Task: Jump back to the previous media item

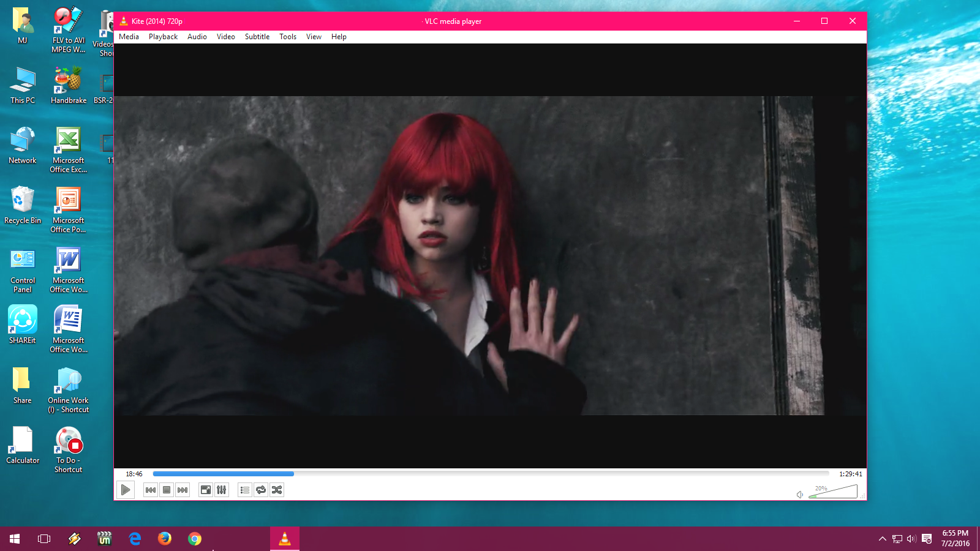Action: [150, 490]
